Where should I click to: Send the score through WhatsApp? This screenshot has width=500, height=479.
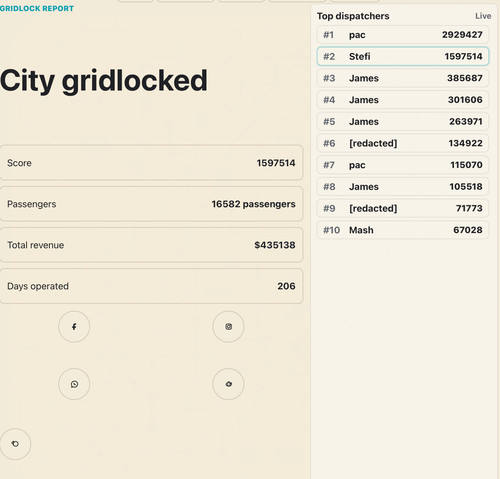tap(74, 384)
